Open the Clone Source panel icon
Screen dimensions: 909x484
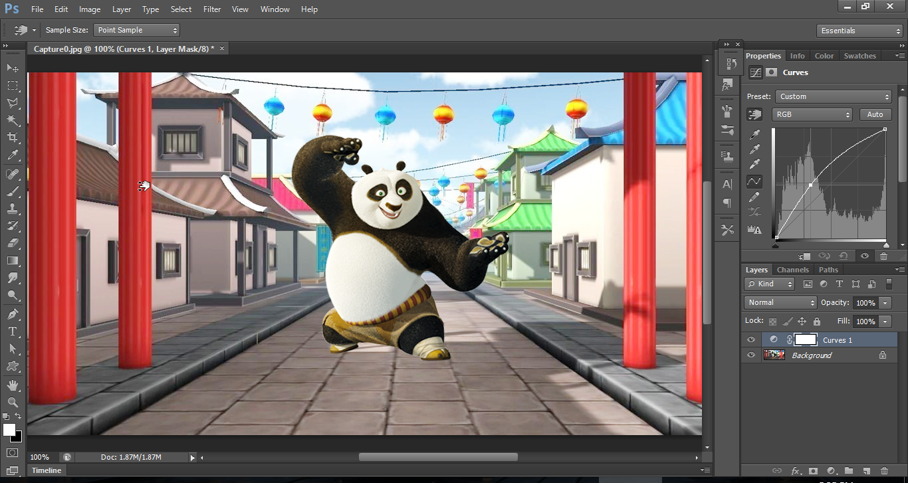pos(727,156)
